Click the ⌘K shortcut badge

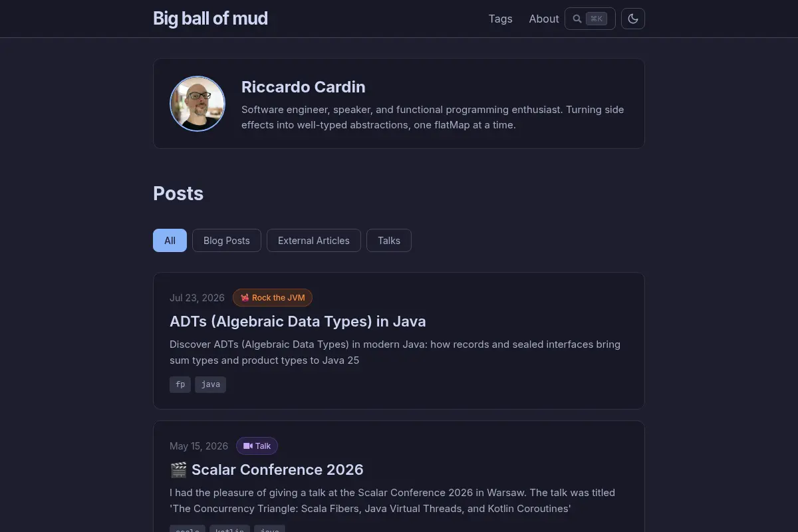pos(597,19)
